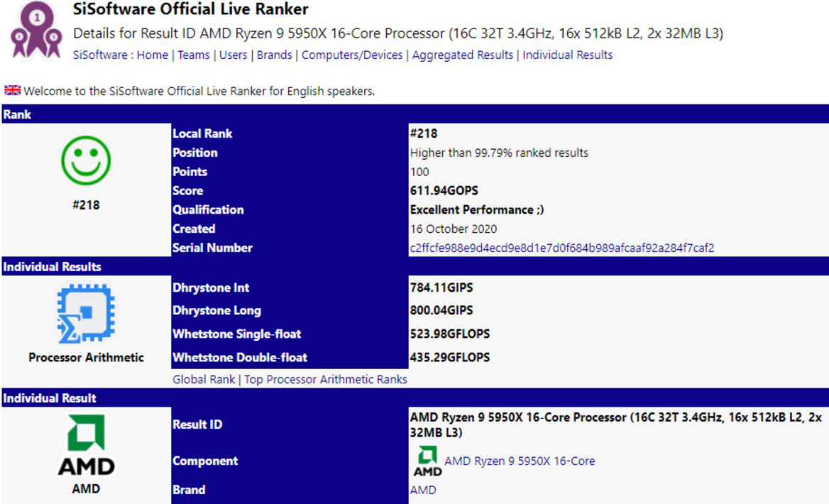
Task: Click the AMD caption under the logo
Action: (x=86, y=488)
